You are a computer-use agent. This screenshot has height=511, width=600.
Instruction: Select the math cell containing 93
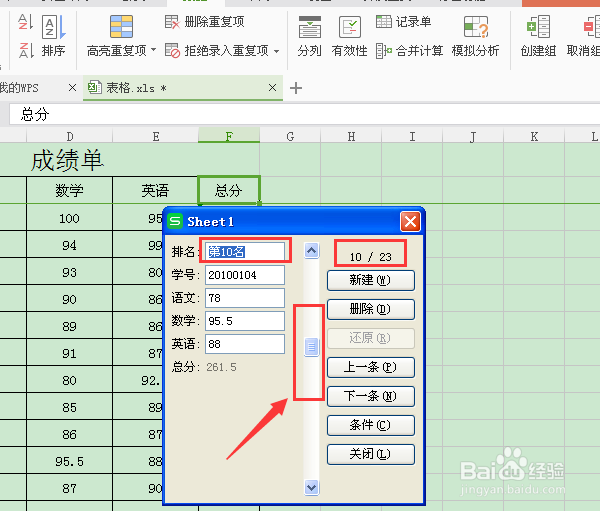point(70,272)
